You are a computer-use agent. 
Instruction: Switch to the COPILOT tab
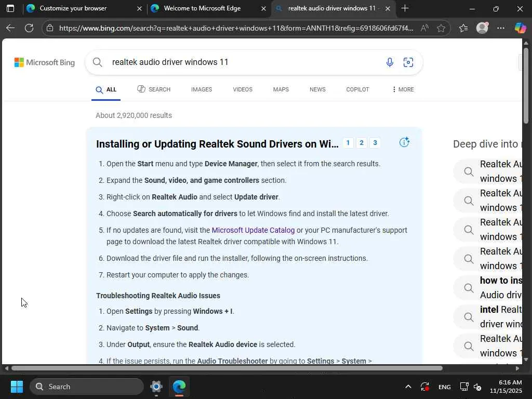click(x=357, y=89)
